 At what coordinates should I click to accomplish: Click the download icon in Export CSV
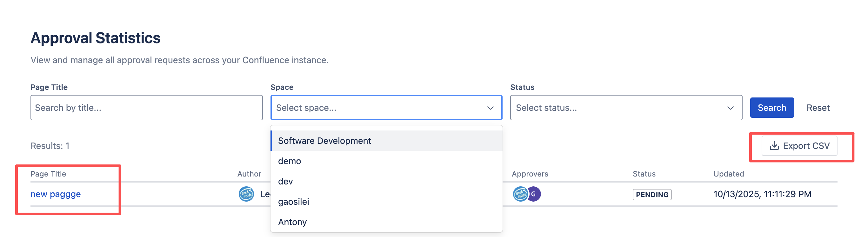[x=774, y=146]
